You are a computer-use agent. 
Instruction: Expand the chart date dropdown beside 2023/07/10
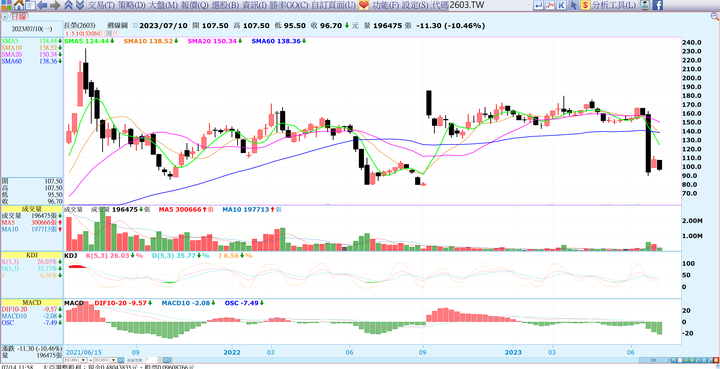click(135, 26)
